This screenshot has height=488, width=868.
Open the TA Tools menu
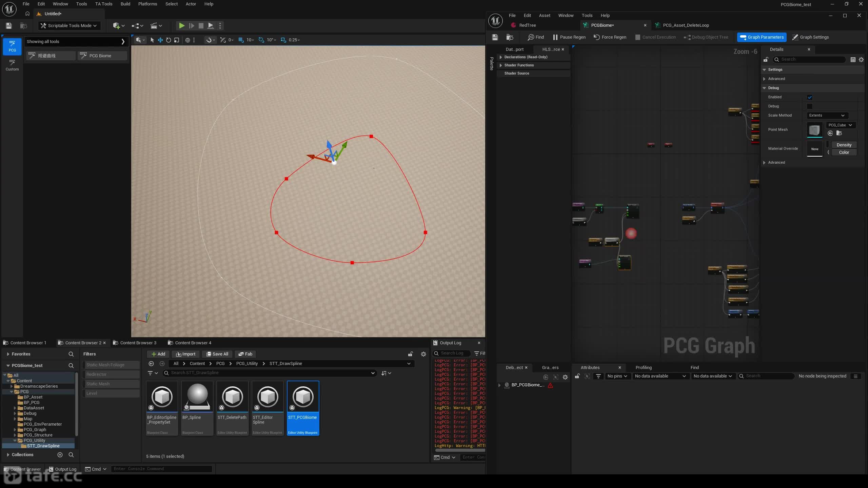point(103,4)
